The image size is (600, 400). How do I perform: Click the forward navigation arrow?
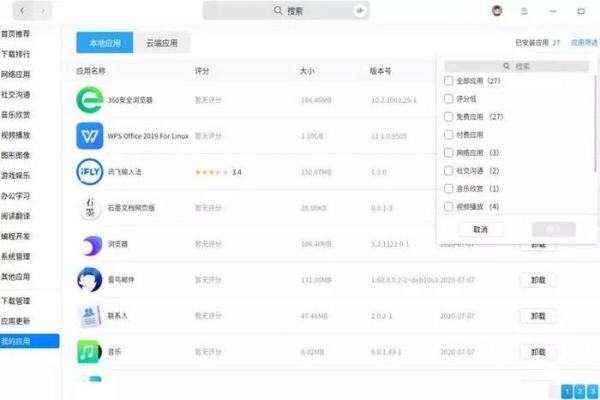[x=42, y=11]
